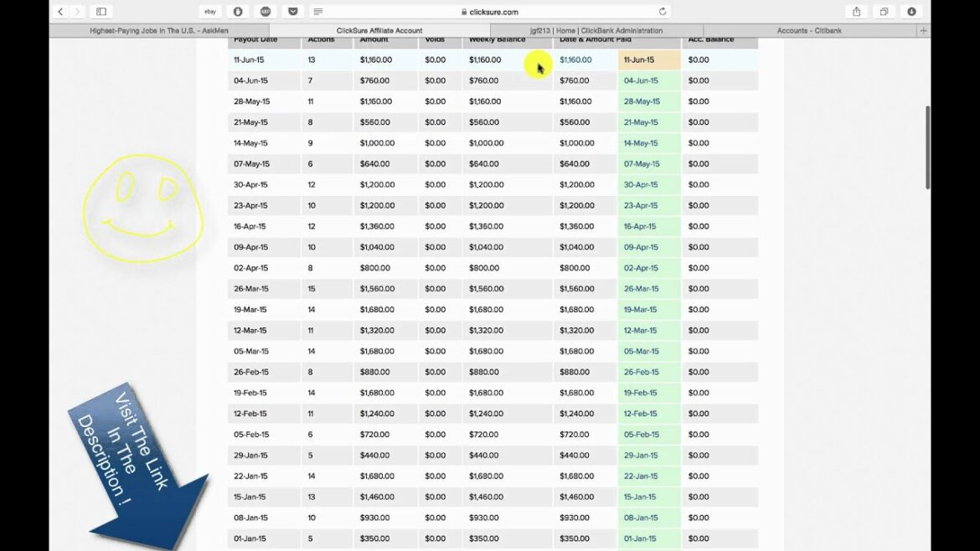
Task: Show all tabs overview icon
Action: pos(884,12)
